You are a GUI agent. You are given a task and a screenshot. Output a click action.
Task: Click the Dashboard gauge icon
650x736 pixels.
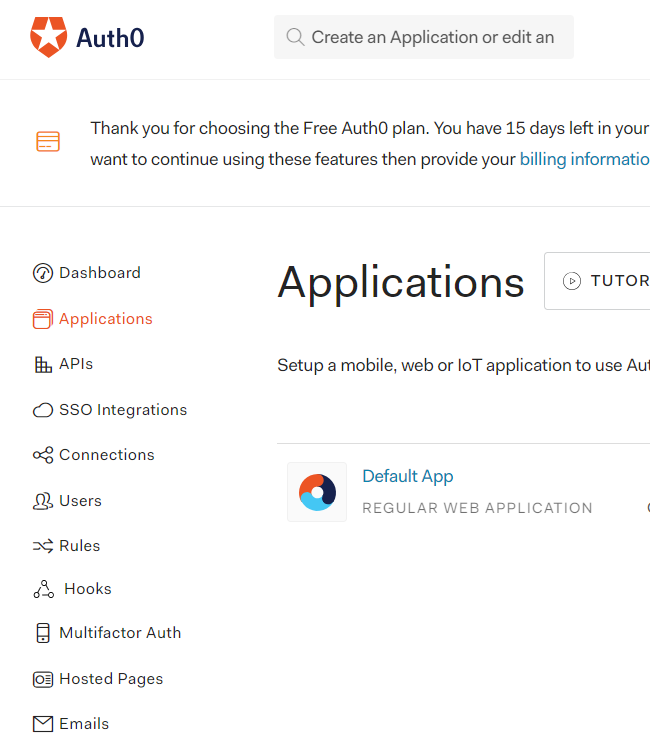[43, 273]
